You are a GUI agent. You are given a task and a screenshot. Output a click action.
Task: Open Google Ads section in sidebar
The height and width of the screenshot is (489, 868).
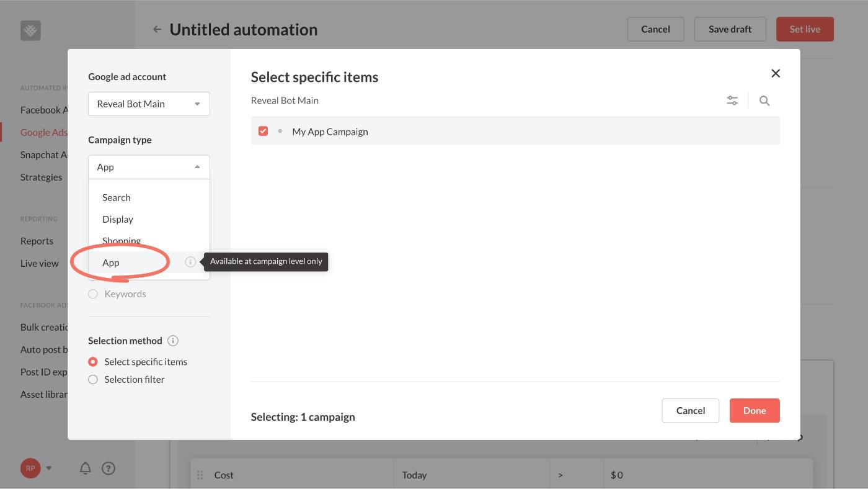pyautogui.click(x=44, y=132)
